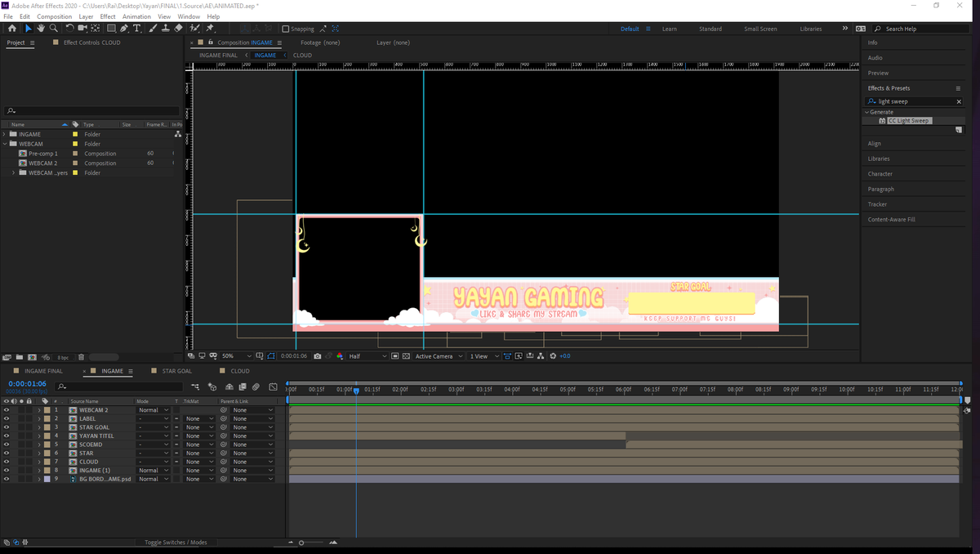Select the Rotation tool
Image resolution: width=980 pixels, height=554 pixels.
pos(70,29)
